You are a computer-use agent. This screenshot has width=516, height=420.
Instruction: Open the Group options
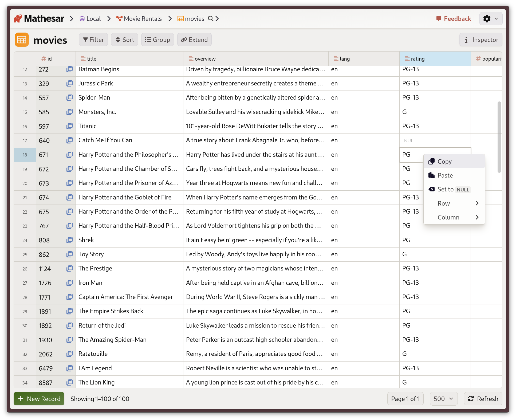point(157,40)
